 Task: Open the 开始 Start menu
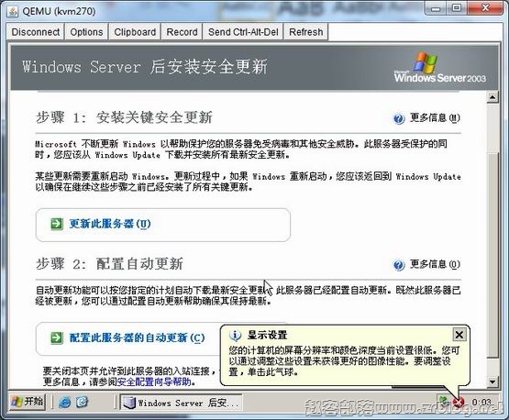click(28, 402)
